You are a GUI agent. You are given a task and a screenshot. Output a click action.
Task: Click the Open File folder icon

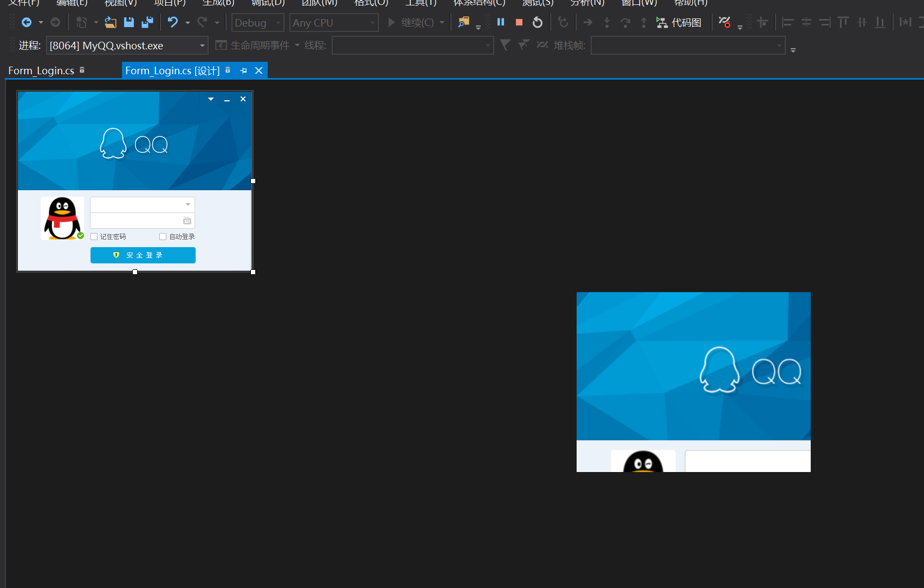111,22
